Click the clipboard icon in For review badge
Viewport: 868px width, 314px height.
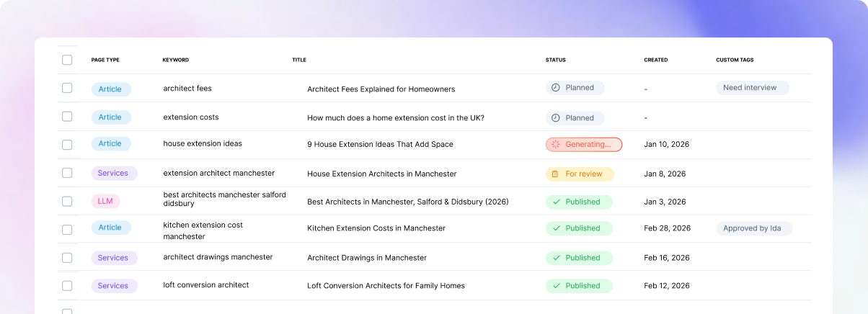point(555,174)
